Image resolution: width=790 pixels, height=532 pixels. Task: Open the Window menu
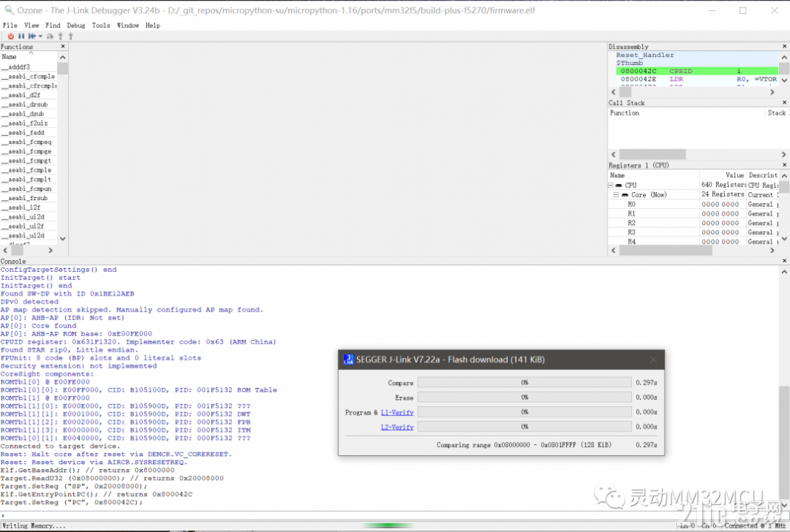(x=128, y=25)
